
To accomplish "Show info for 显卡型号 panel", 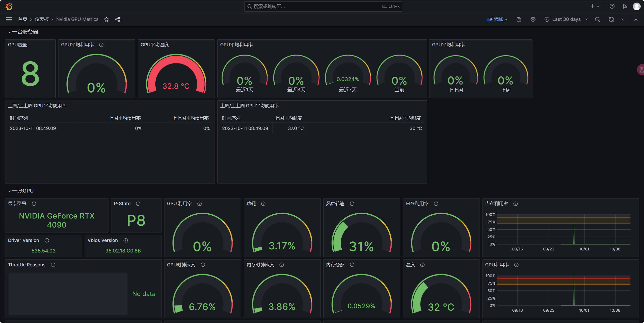I will 34,204.
